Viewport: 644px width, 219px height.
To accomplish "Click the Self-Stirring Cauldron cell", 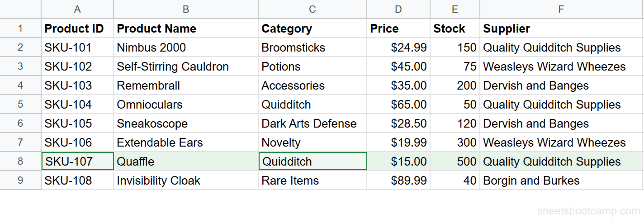I will (185, 67).
